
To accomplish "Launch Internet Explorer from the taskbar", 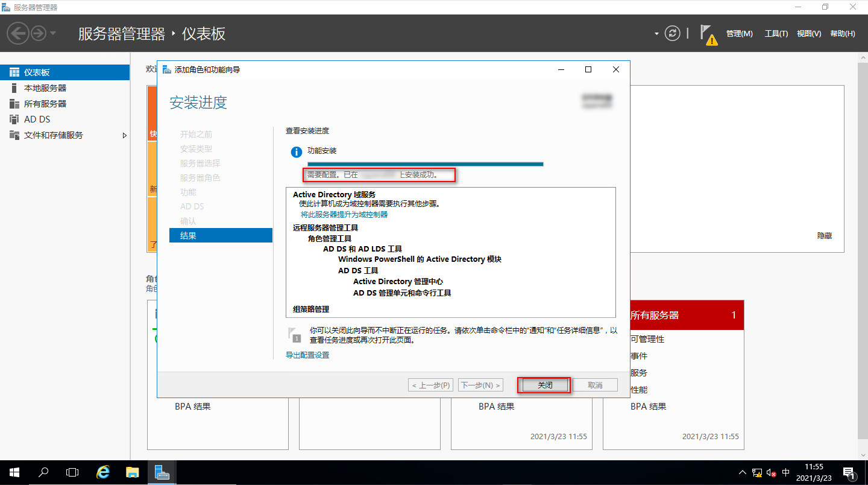I will click(x=103, y=472).
